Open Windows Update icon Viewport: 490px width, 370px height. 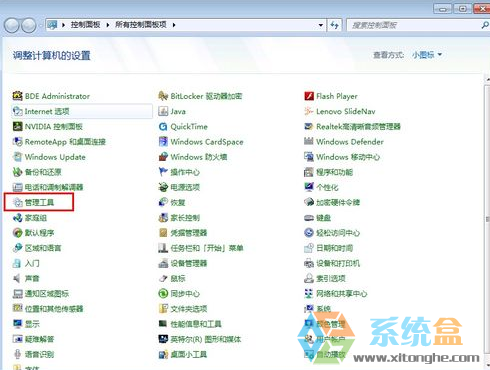[x=17, y=157]
